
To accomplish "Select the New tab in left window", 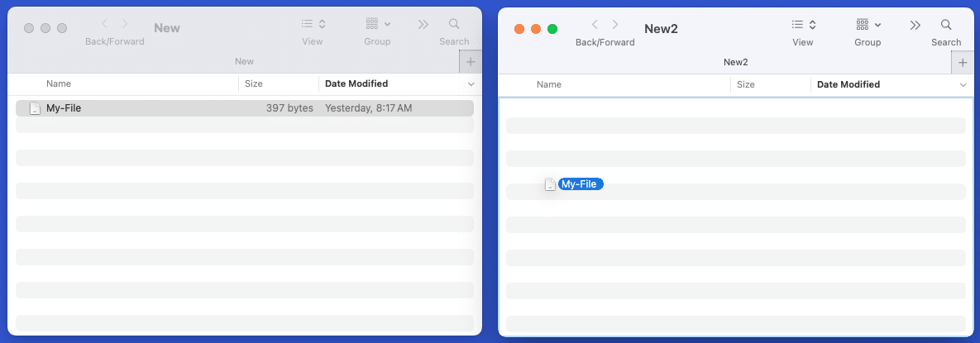I will pos(244,61).
